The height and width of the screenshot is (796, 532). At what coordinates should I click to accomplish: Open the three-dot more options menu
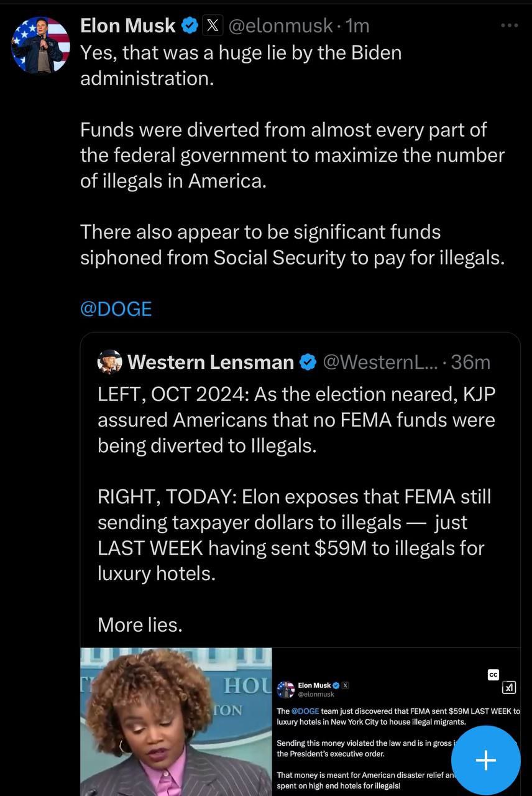[509, 25]
